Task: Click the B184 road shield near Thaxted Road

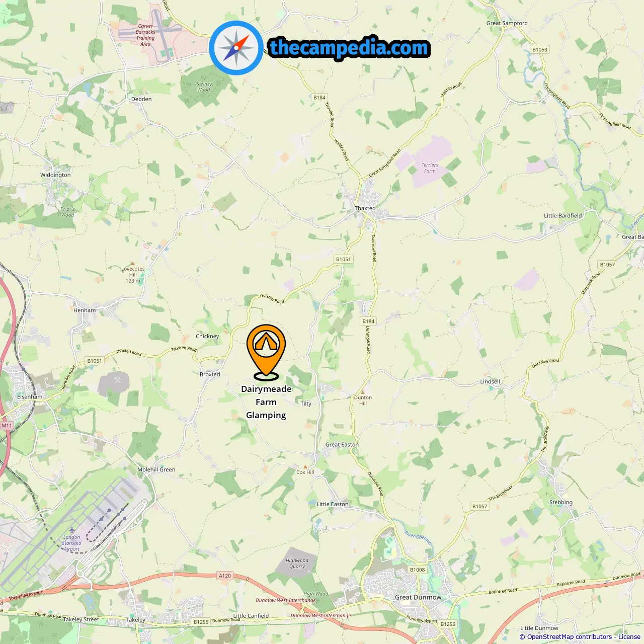Action: pos(319,98)
